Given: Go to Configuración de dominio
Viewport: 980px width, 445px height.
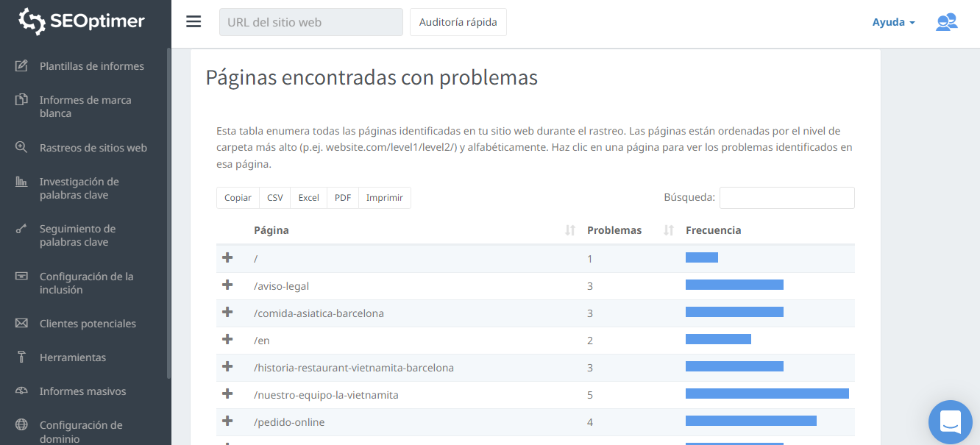Looking at the screenshot, I should click(81, 431).
